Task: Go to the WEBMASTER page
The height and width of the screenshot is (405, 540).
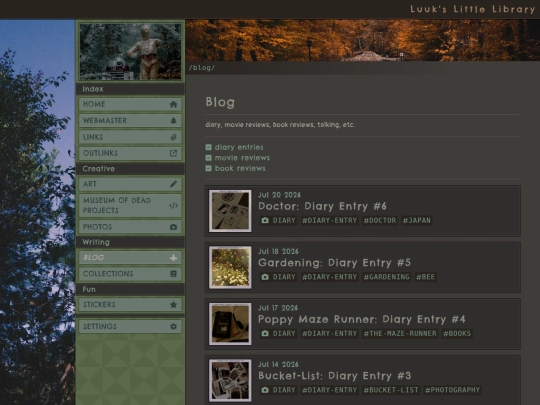Action: [x=130, y=121]
